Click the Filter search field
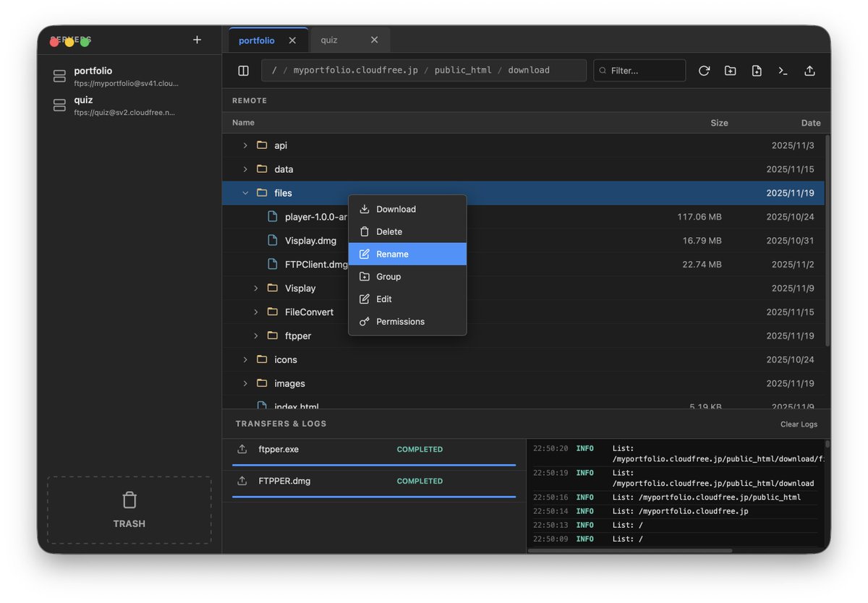The width and height of the screenshot is (868, 603). [639, 70]
